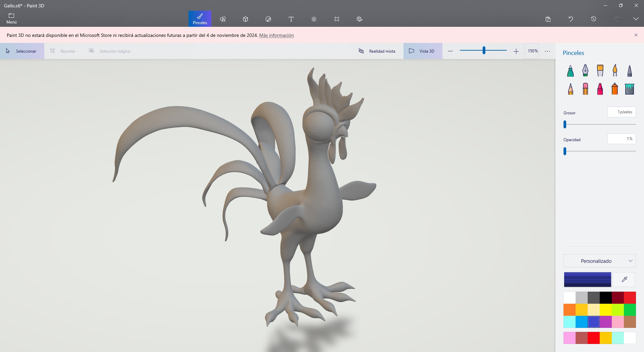644x352 pixels.
Task: Select the Marker brush
Action: coord(571,71)
